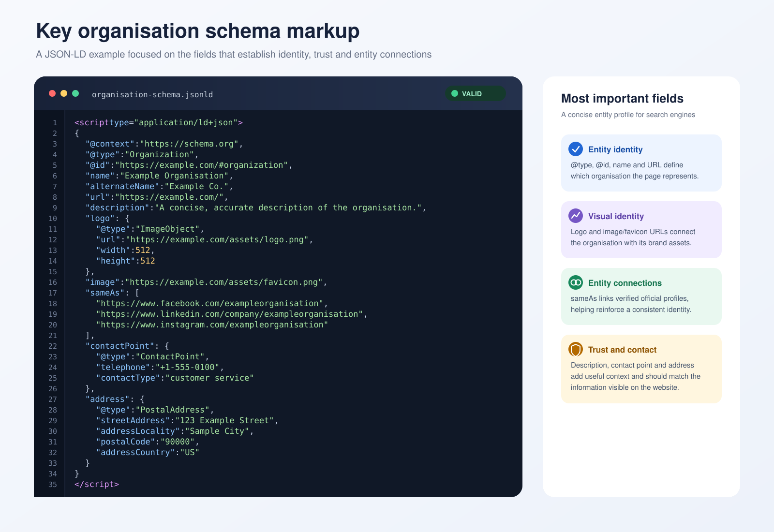774x532 pixels.
Task: Click the closing script tag on line 35
Action: [97, 484]
